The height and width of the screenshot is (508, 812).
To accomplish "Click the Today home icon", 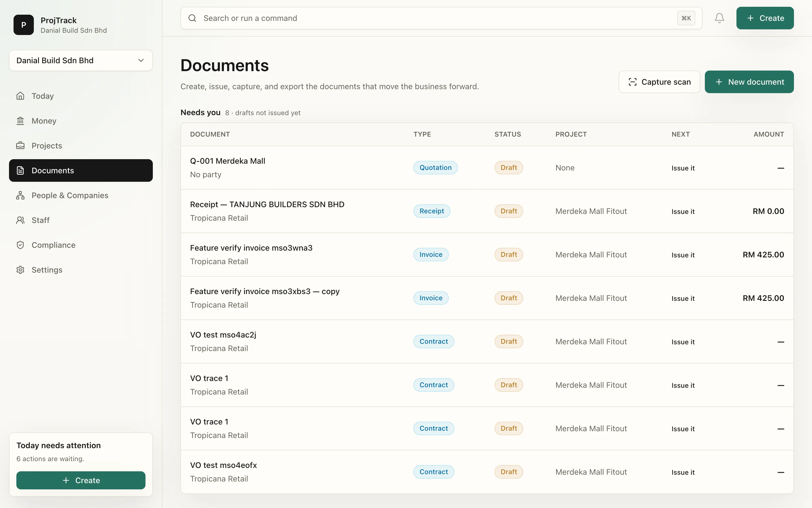I will (21, 96).
